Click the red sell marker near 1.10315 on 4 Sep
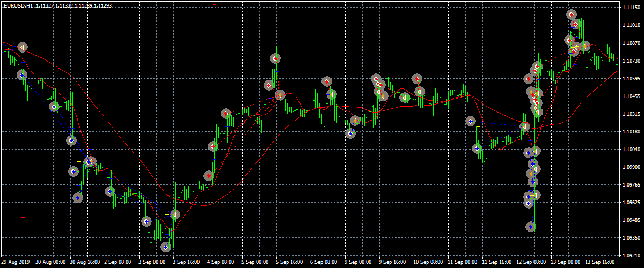644x268 pixels. pos(226,114)
